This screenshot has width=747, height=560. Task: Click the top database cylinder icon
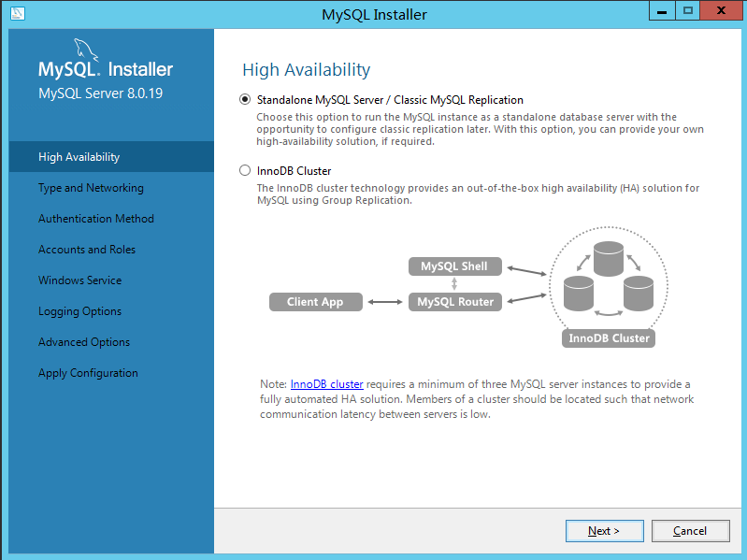609,259
